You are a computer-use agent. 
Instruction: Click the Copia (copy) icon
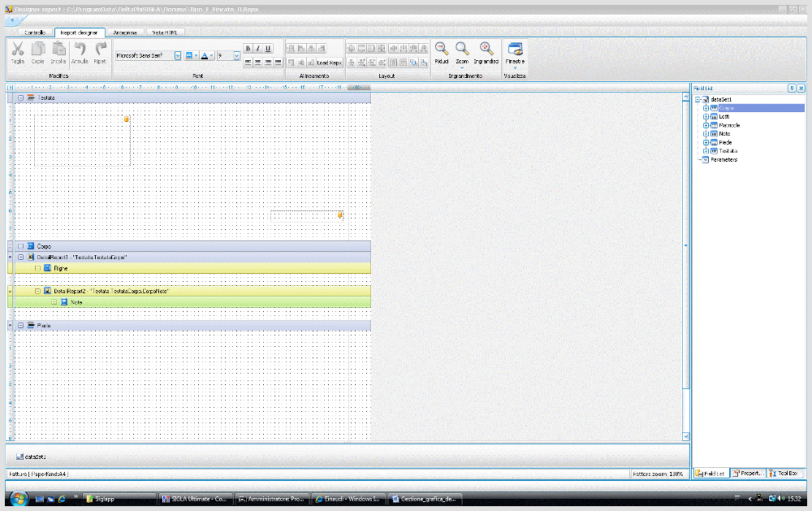click(38, 49)
